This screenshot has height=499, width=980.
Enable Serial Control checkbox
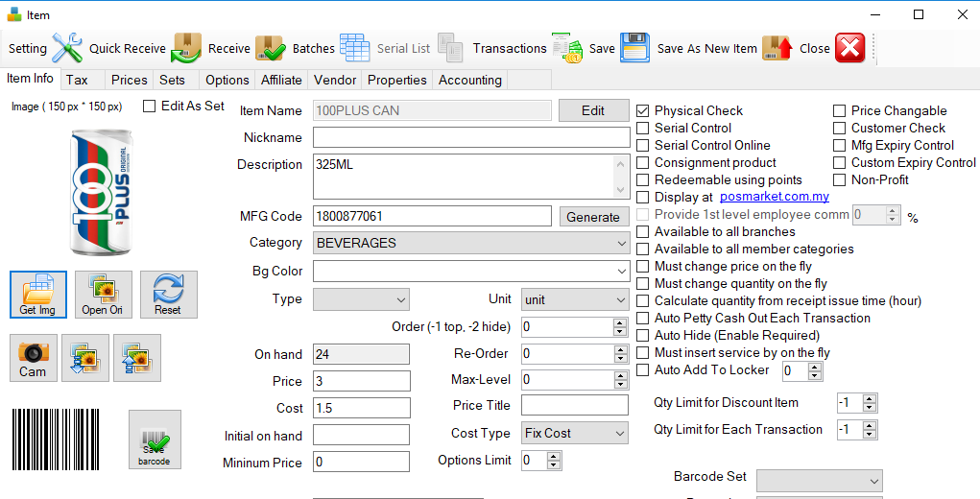pos(642,128)
